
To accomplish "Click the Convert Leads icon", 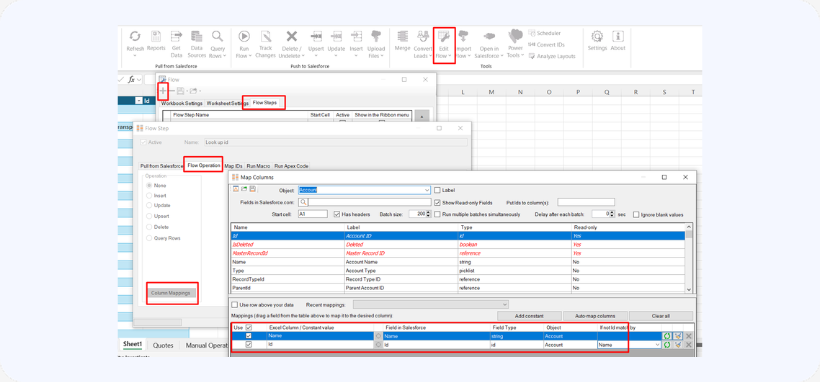I will pyautogui.click(x=423, y=36).
